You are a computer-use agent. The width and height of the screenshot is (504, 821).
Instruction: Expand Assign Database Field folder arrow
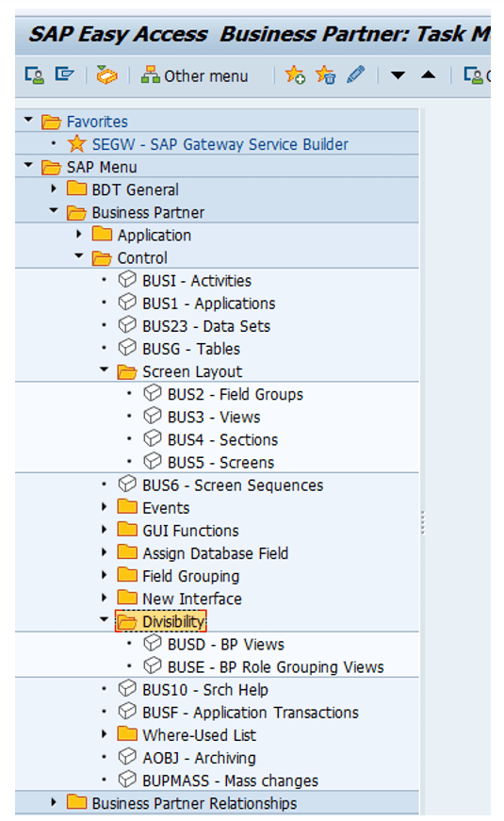pyautogui.click(x=104, y=552)
